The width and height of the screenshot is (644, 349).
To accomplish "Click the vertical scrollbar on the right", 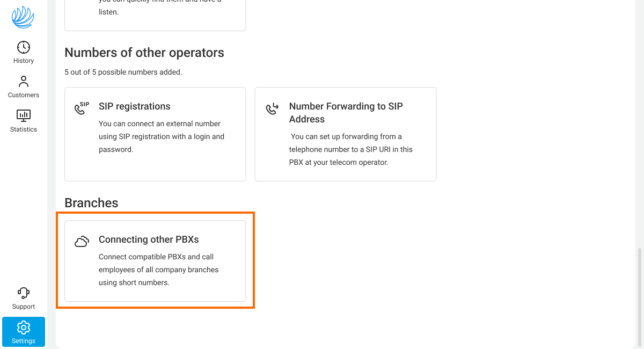I will (639, 295).
